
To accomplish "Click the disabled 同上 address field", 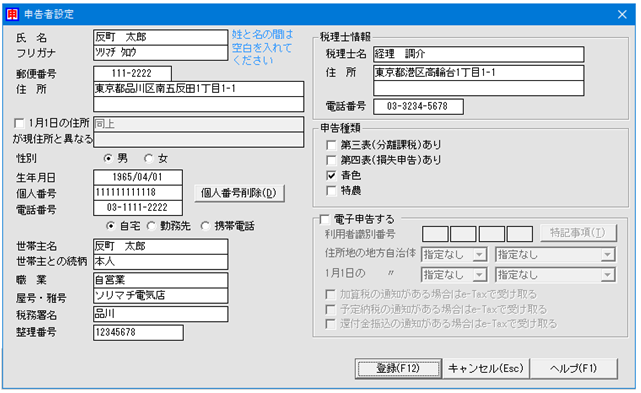I will pos(198,124).
